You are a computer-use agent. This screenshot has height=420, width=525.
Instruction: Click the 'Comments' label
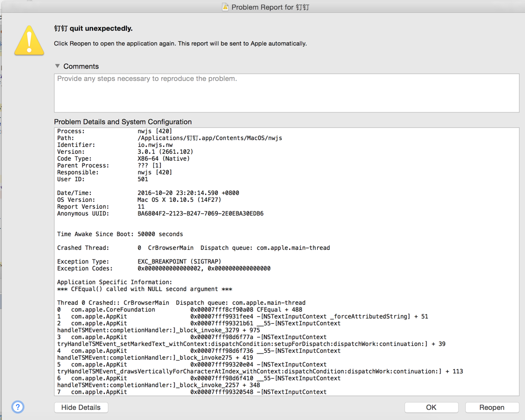(81, 66)
